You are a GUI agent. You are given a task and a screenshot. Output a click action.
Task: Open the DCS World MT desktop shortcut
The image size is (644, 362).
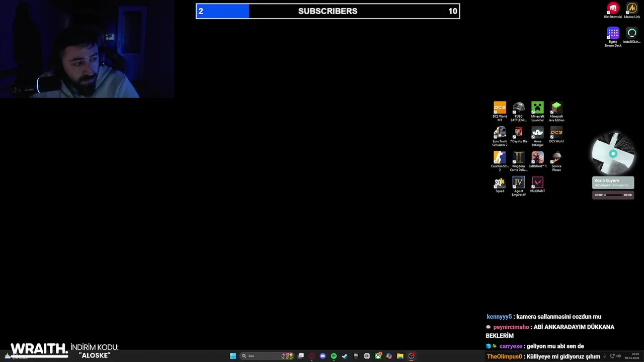coord(500,112)
